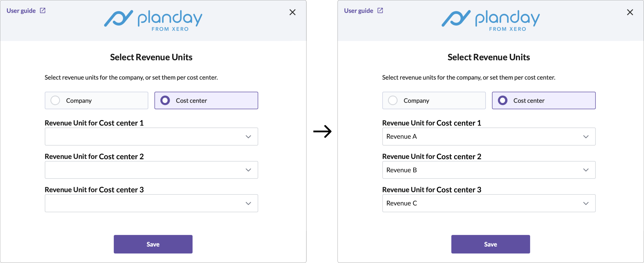Select Cost center radio in left dialog
Screen dimensions: 644x263
[206, 100]
